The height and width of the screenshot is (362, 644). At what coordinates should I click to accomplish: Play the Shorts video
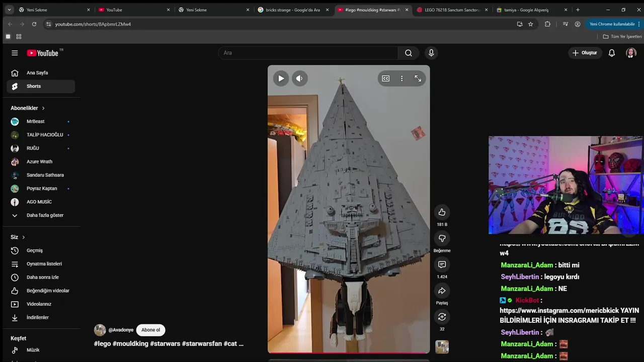click(x=281, y=78)
